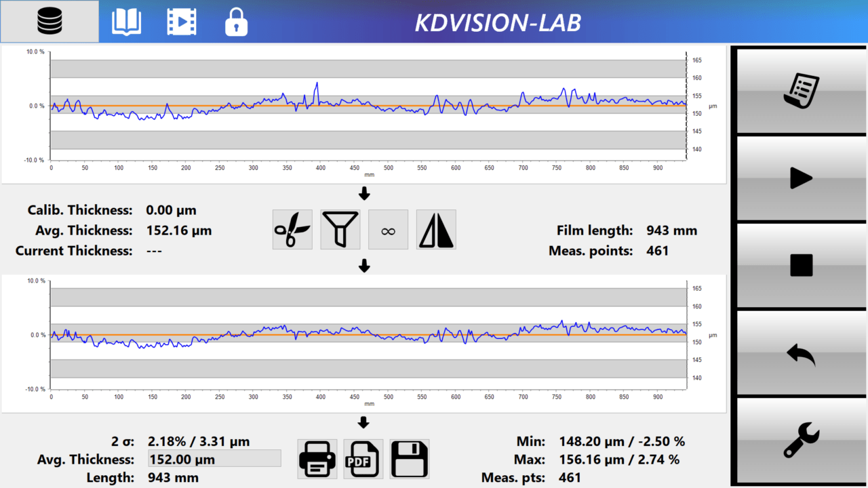
Task: Undo using the curved back arrow
Action: tap(800, 354)
